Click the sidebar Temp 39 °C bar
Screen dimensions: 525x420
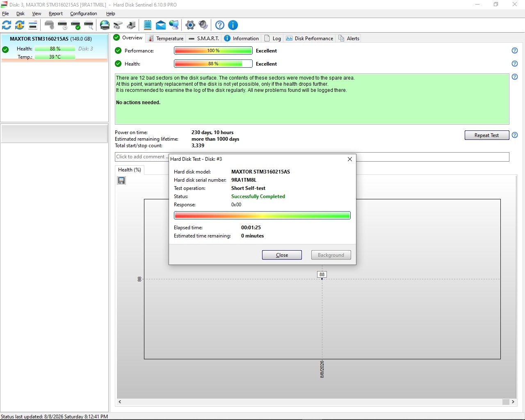[55, 57]
